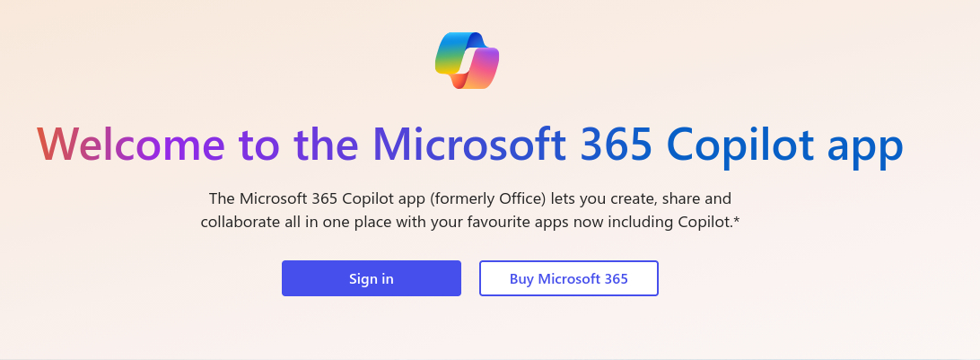Click the word Welcome in the heading
Image resolution: width=980 pixels, height=360 pixels.
[x=131, y=145]
